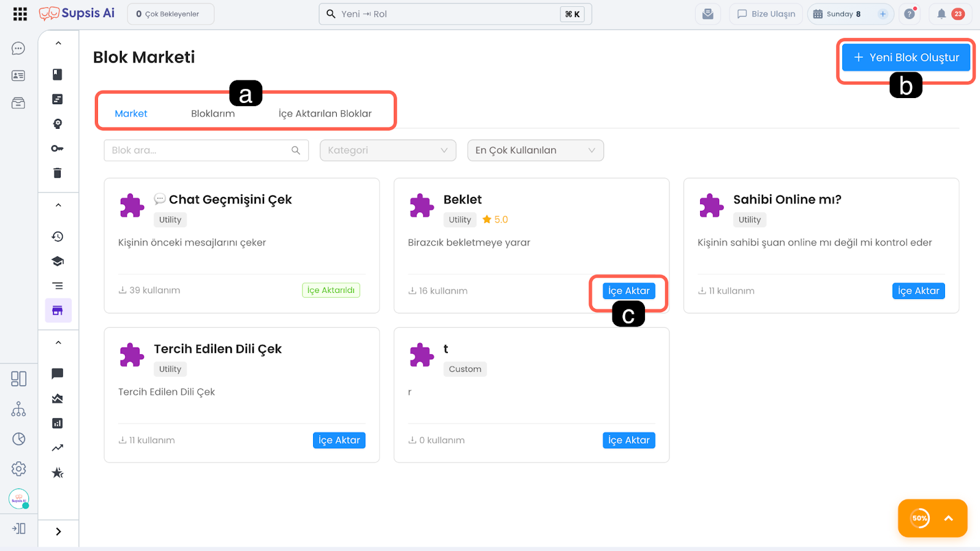Viewport: 980px width, 551px height.
Task: Switch to the İçe Aktarılan Bloklar tab
Action: (325, 113)
